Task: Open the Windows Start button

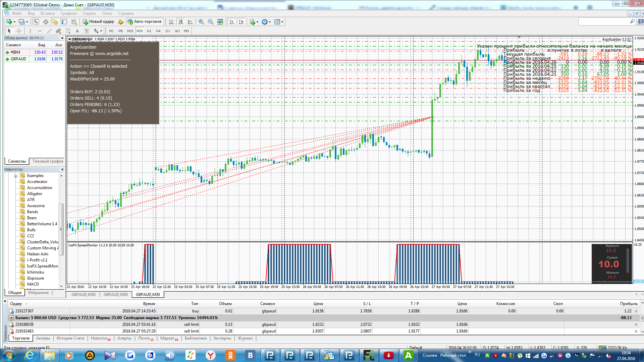Action: [8, 355]
